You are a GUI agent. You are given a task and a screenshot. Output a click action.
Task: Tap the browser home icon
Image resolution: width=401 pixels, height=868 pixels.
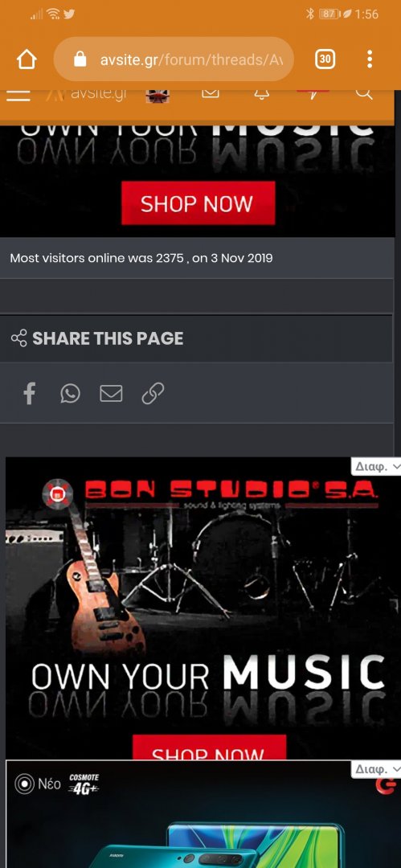27,59
